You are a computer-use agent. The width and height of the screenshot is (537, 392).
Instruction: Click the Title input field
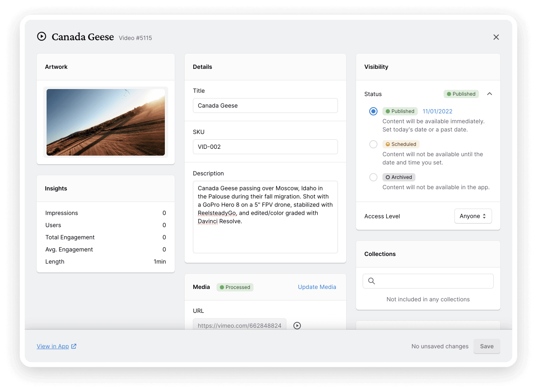click(x=265, y=106)
